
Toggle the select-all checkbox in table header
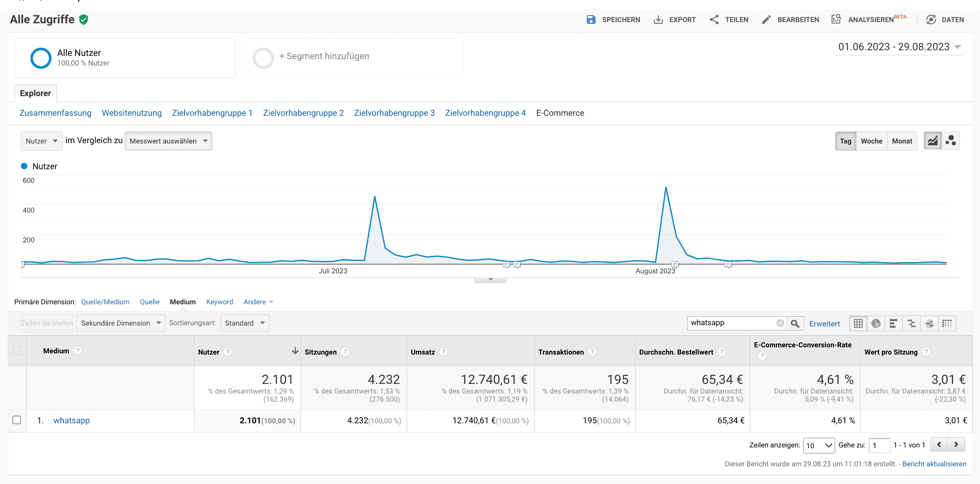tap(17, 351)
